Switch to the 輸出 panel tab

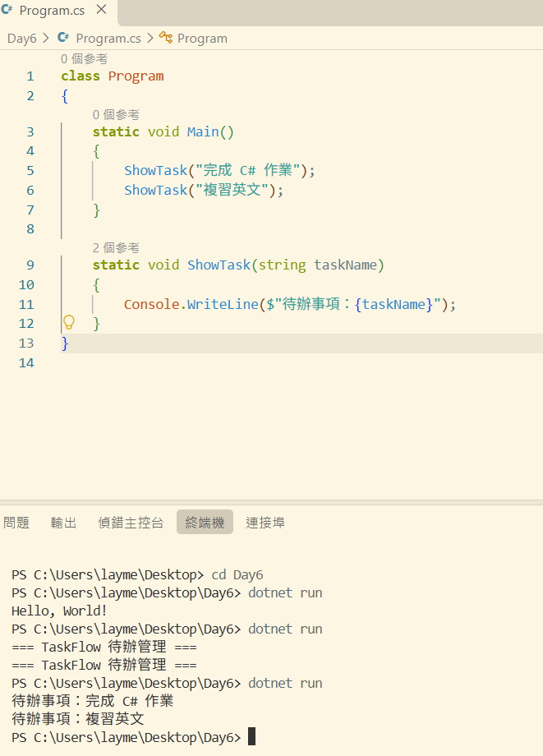(63, 522)
